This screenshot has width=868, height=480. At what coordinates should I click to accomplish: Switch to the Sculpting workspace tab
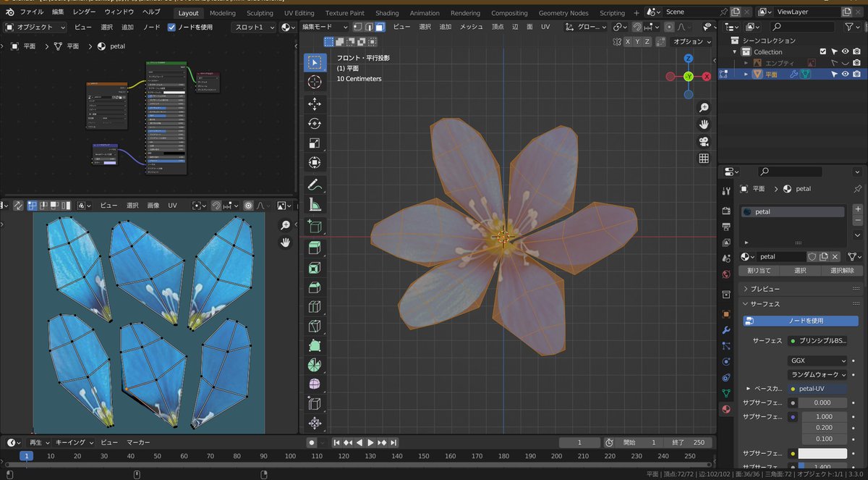(260, 13)
